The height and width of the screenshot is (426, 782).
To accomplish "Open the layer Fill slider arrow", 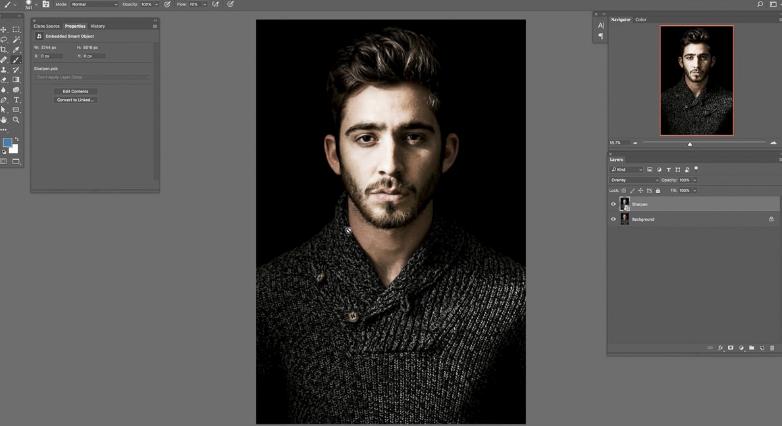I will pyautogui.click(x=694, y=191).
